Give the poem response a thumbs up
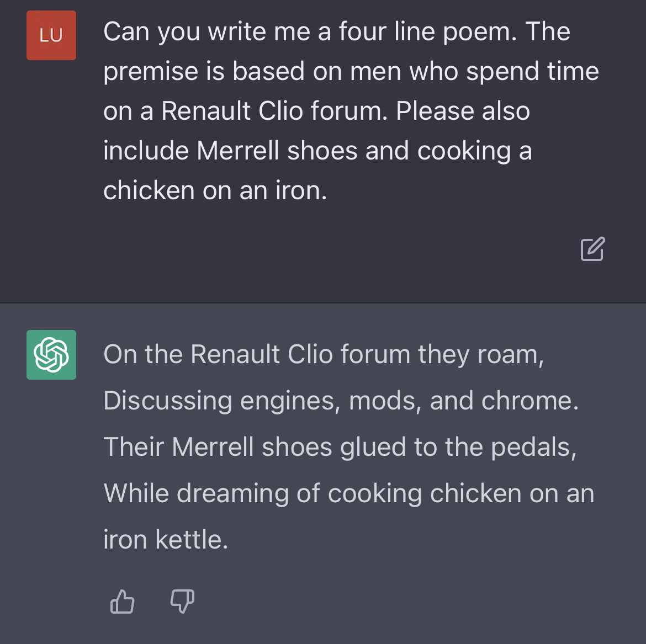Screen dimensions: 646x644 (x=122, y=601)
